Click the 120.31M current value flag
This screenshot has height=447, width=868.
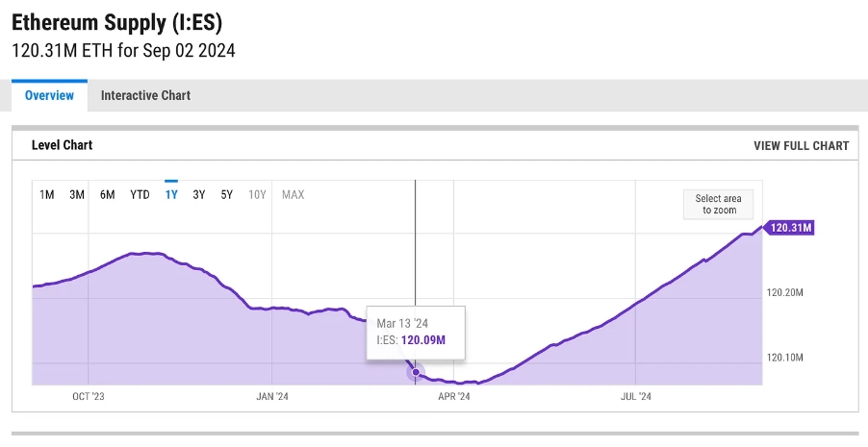[789, 228]
